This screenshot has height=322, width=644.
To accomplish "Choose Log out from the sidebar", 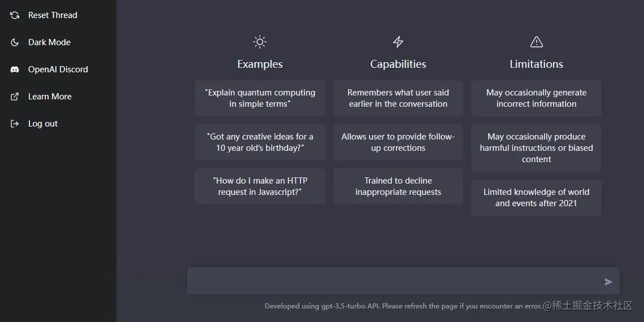I will click(43, 124).
